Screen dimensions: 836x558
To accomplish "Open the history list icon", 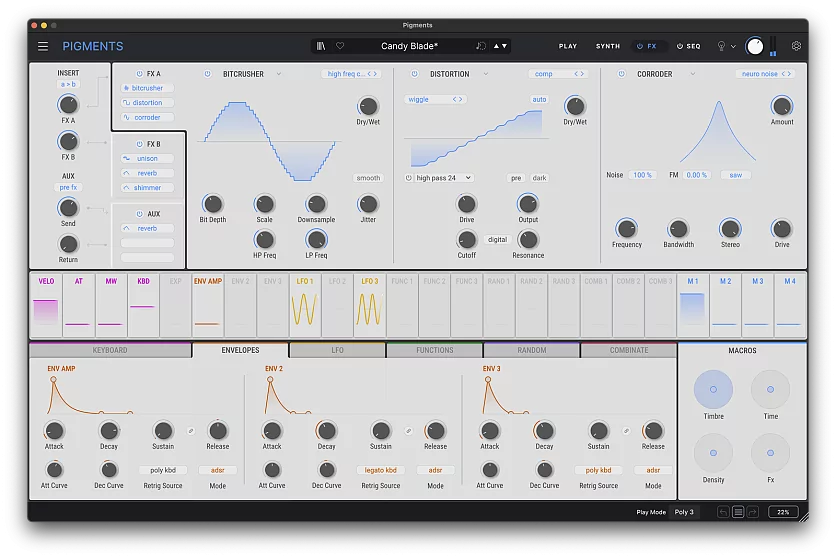I will pyautogui.click(x=738, y=512).
